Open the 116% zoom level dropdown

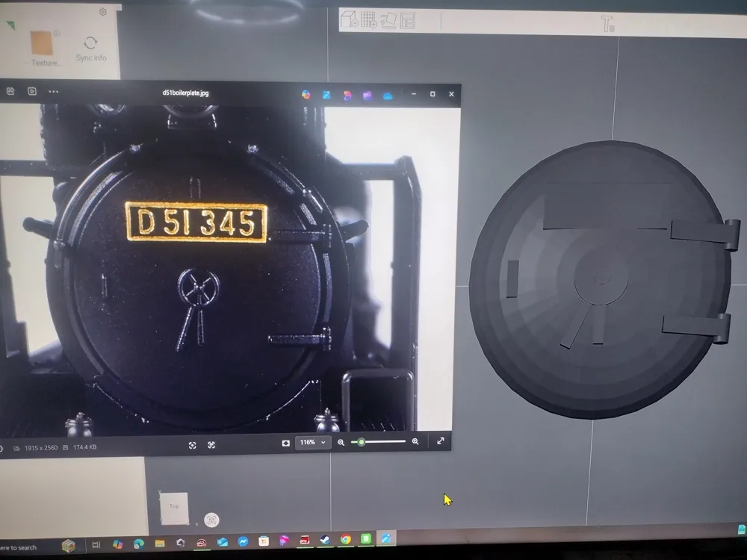click(x=313, y=443)
